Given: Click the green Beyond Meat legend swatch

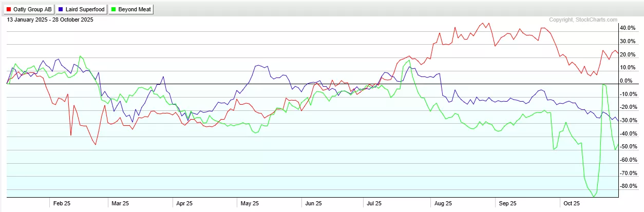Looking at the screenshot, I should click(115, 9).
